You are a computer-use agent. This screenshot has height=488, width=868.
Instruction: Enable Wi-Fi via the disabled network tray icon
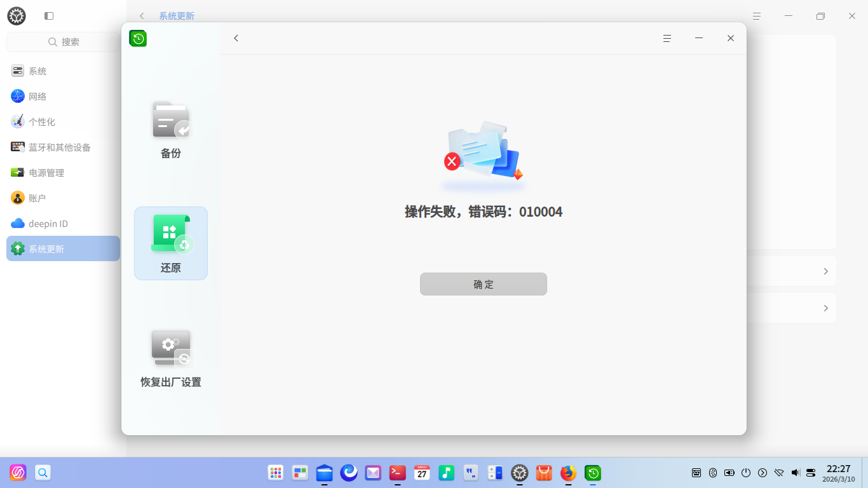click(778, 473)
